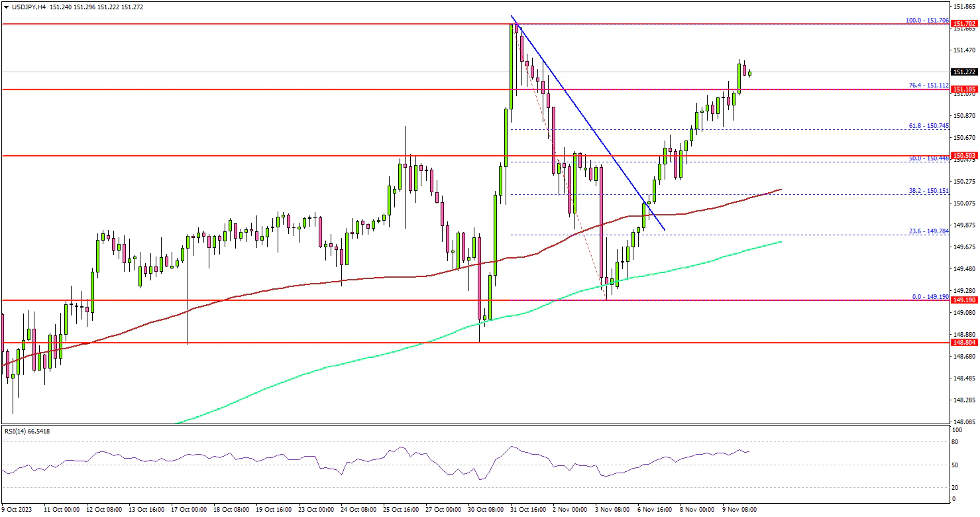
Task: Select the 151.702 red price tag
Action: pyautogui.click(x=965, y=24)
